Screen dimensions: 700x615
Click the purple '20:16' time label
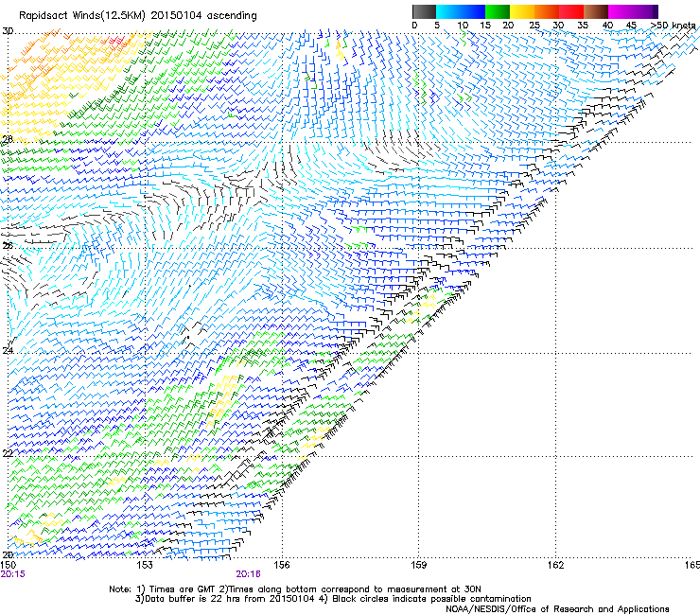coord(248,574)
